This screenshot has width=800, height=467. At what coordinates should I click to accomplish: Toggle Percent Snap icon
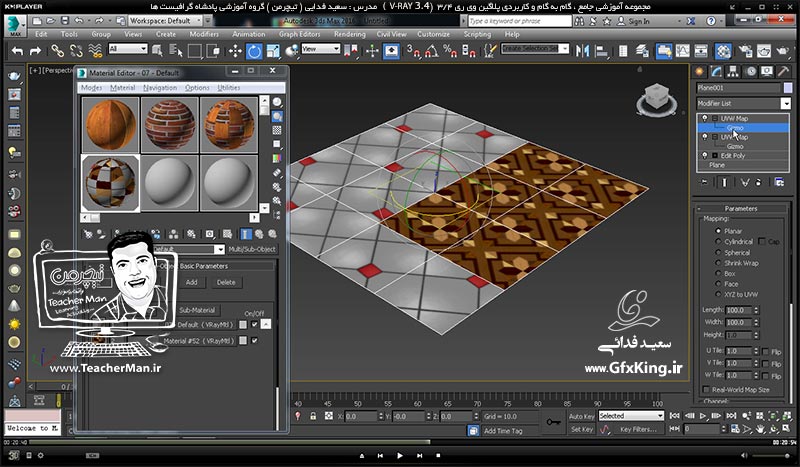coord(449,51)
